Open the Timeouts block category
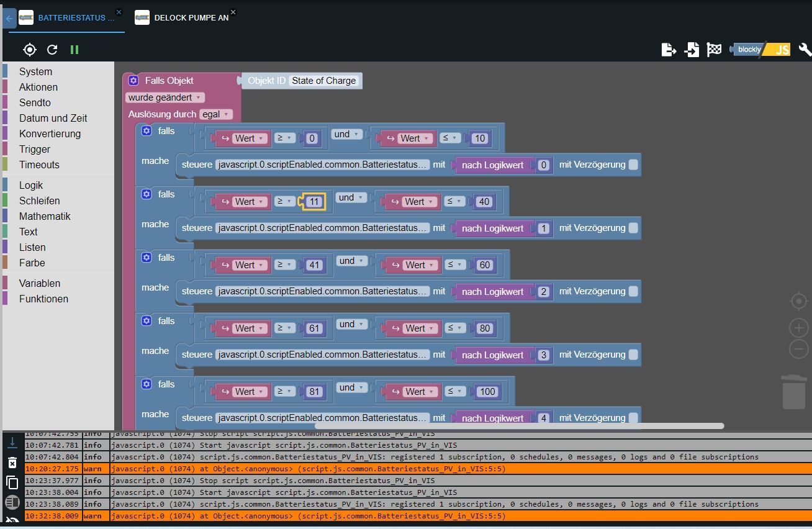 [39, 165]
